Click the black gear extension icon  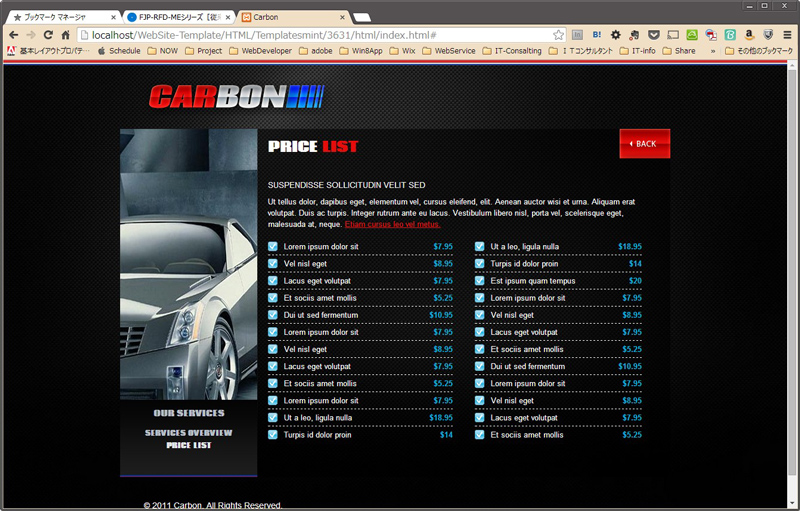pyautogui.click(x=616, y=35)
